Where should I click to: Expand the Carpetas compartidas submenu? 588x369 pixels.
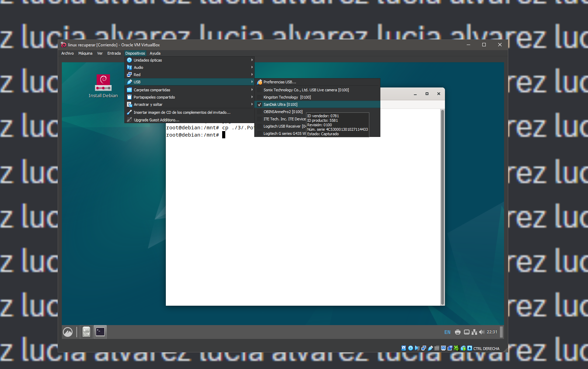(152, 90)
